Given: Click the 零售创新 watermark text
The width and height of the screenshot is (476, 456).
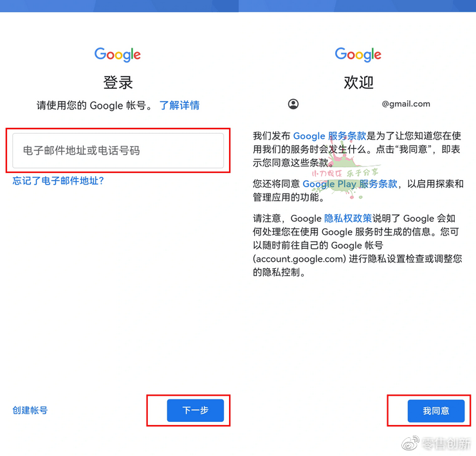Looking at the screenshot, I should click(446, 444).
